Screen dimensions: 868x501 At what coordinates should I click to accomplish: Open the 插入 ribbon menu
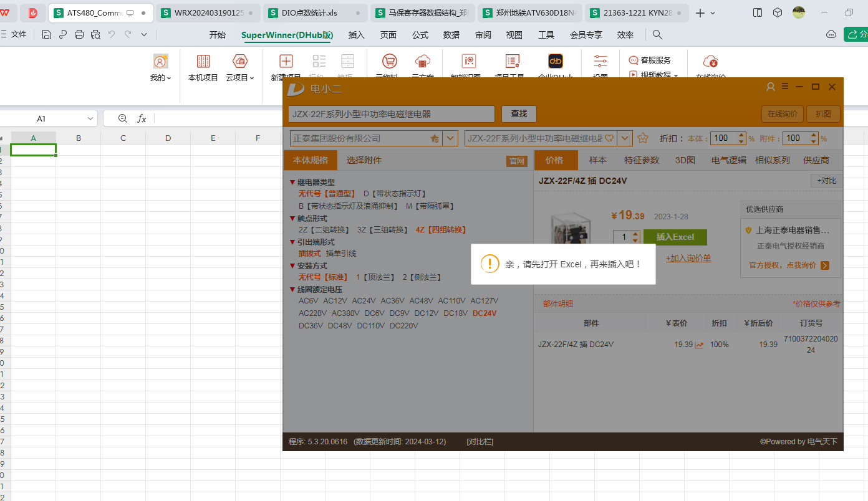coord(357,35)
